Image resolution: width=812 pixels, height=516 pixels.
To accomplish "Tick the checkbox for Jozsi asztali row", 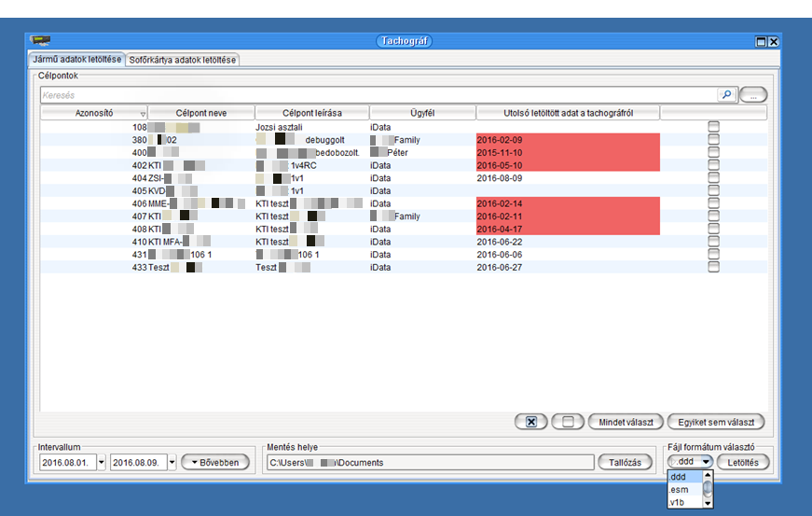I will point(713,127).
